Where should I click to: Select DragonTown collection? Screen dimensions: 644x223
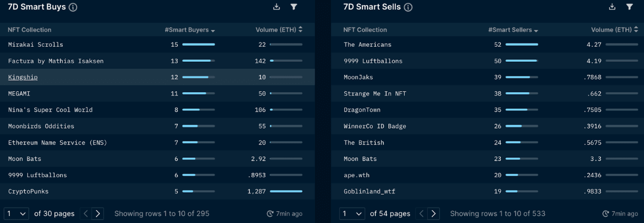click(362, 110)
